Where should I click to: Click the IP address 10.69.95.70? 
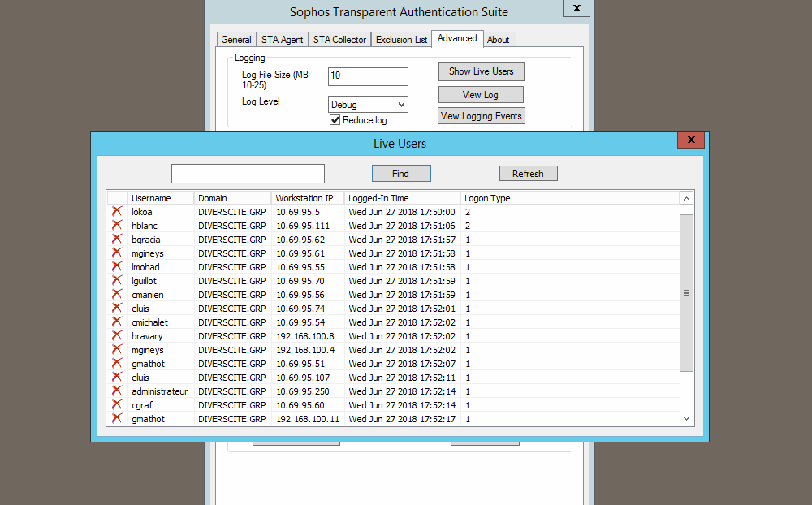300,281
